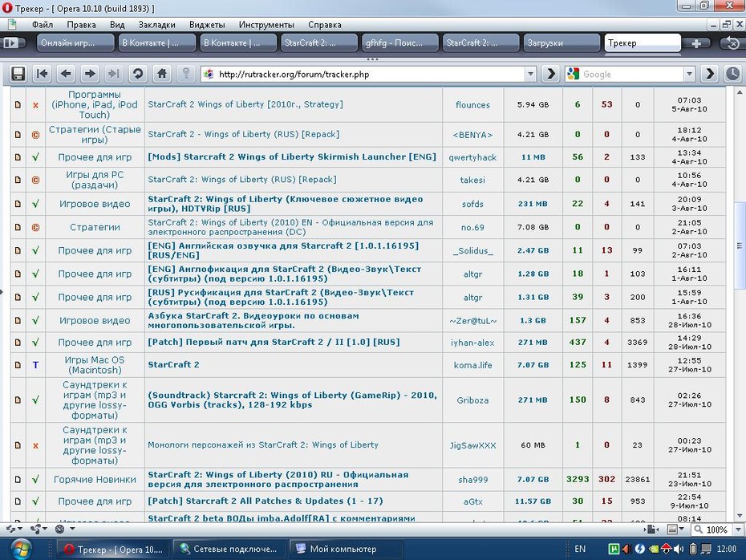Toggle the side panel button left of tabs

(11, 43)
